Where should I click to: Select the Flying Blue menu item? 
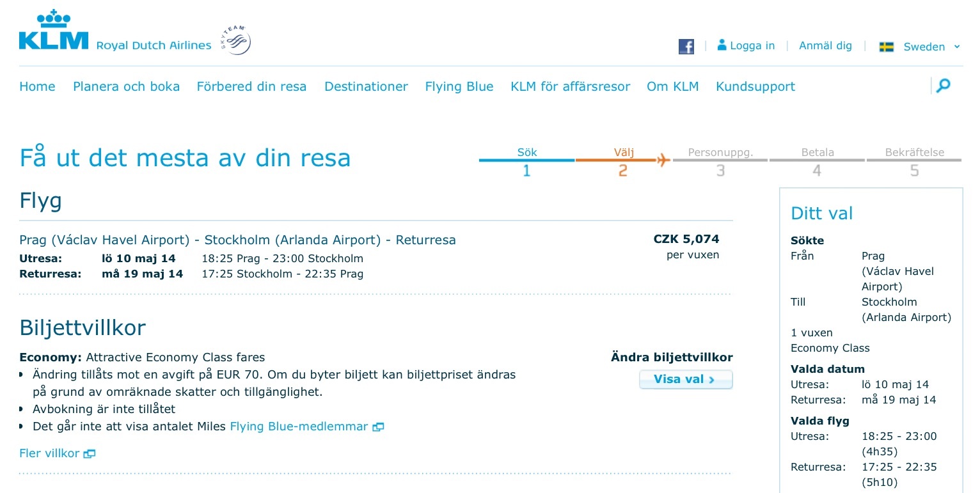459,86
